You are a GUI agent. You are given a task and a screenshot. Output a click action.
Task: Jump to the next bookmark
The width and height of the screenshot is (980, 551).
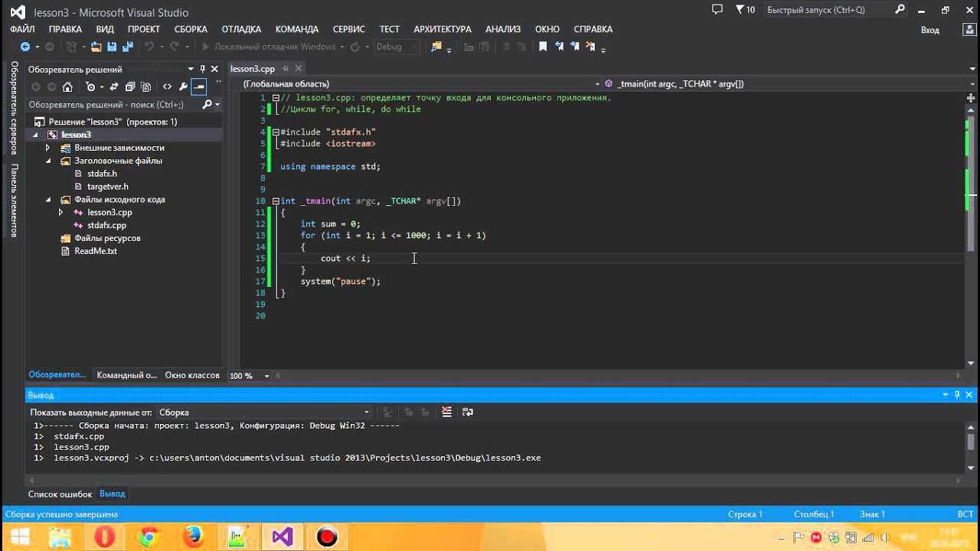(577, 47)
